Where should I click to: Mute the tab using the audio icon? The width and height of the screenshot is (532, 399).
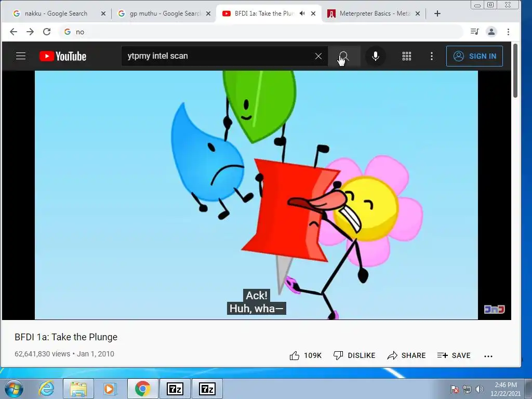(x=302, y=13)
